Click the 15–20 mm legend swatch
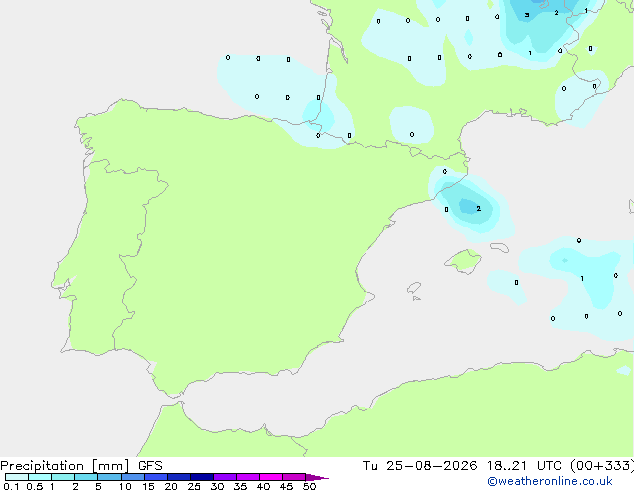 [x=156, y=477]
